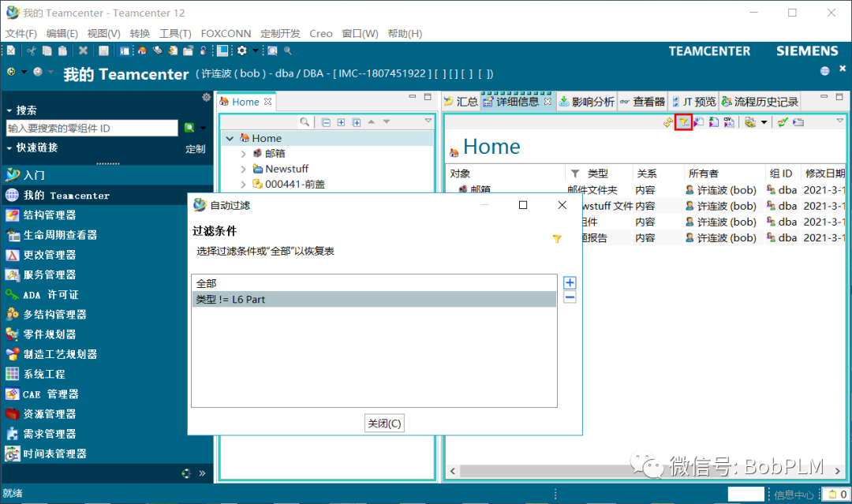Open the FOXCONN menu
Image resolution: width=852 pixels, height=504 pixels.
point(226,34)
